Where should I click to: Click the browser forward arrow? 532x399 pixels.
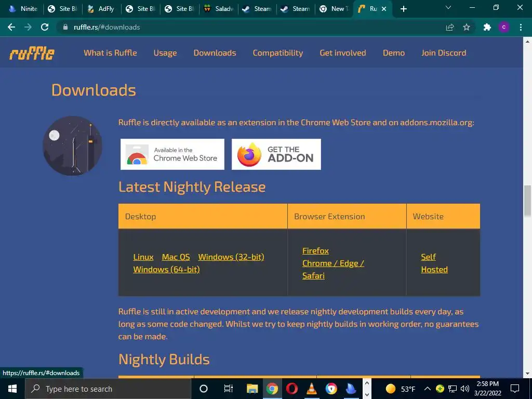coord(28,27)
